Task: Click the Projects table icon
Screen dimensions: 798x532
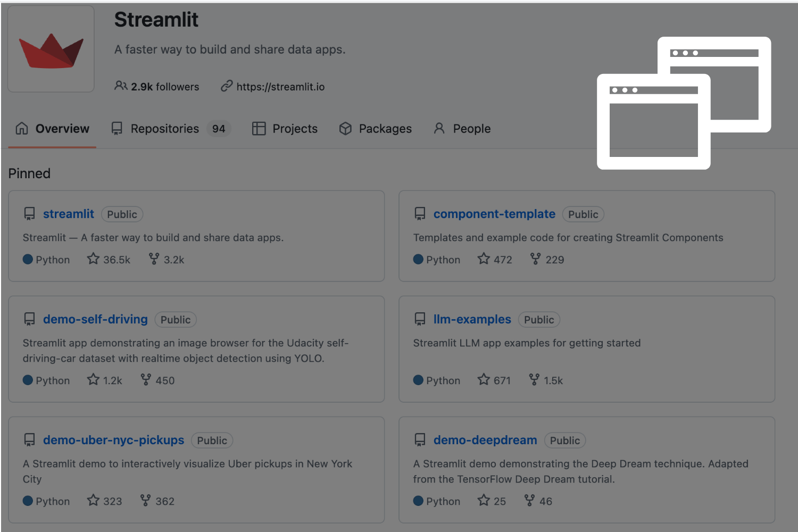Action: [x=259, y=128]
